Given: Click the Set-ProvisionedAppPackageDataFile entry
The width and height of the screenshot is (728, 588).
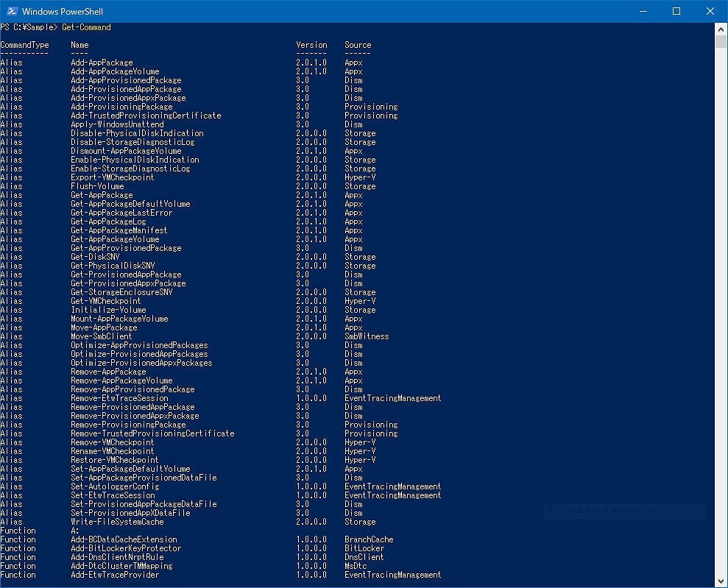Looking at the screenshot, I should tap(144, 504).
